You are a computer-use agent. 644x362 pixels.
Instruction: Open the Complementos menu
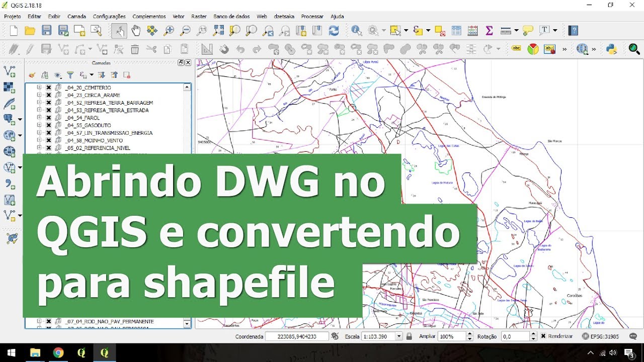149,17
